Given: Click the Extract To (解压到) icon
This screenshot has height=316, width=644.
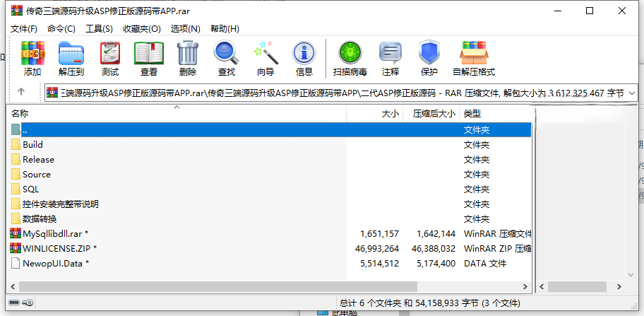Looking at the screenshot, I should click(71, 59).
